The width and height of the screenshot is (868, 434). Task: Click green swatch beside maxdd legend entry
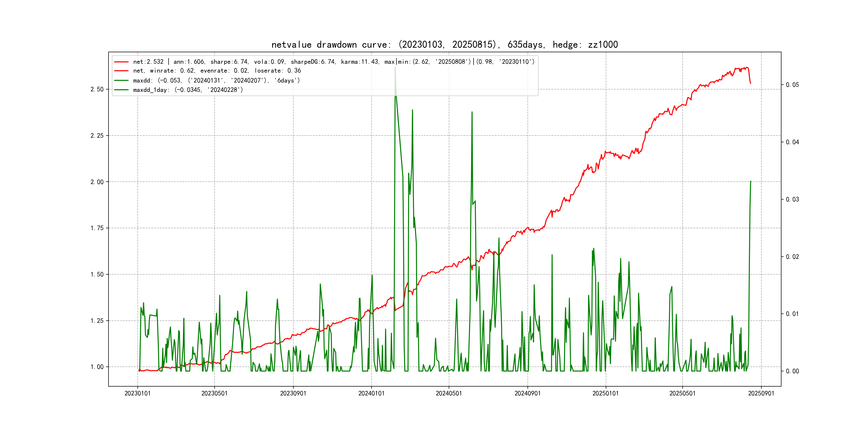121,81
